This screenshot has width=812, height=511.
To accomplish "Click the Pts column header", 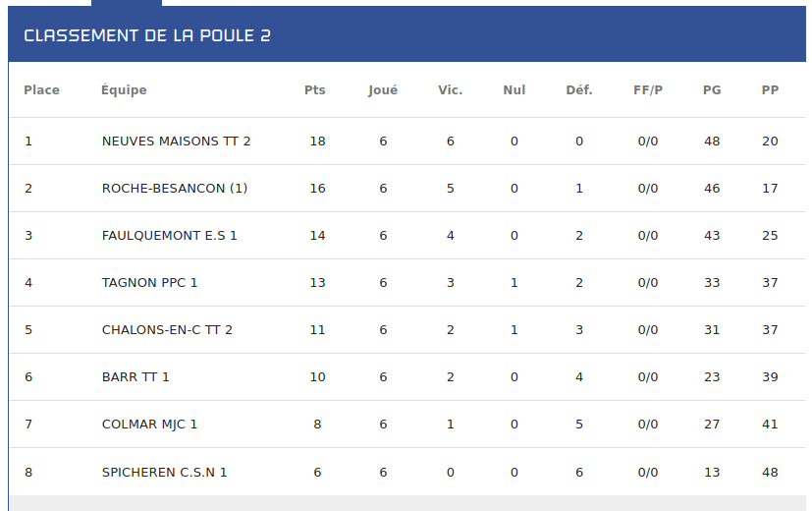I will [x=315, y=90].
